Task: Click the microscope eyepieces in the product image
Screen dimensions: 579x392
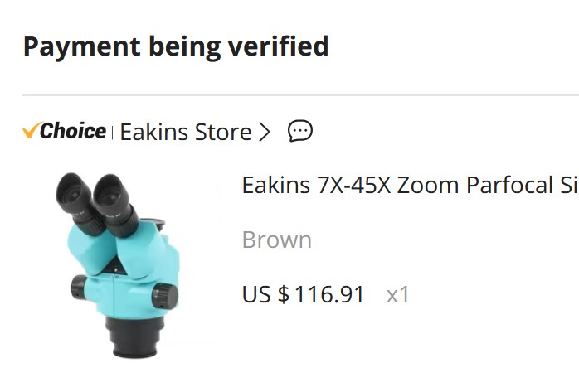Action: 97,204
